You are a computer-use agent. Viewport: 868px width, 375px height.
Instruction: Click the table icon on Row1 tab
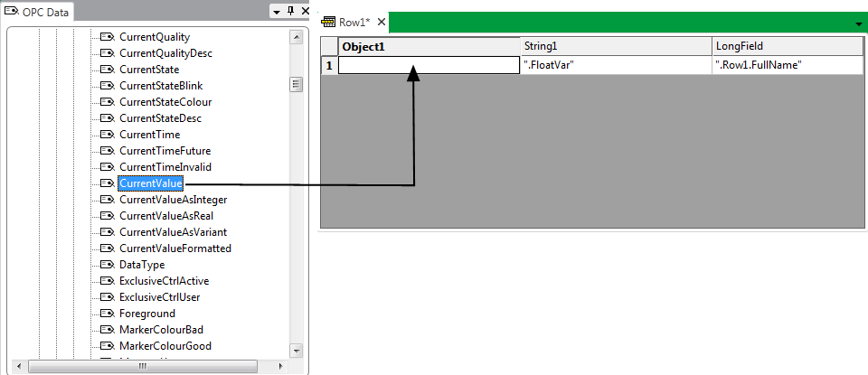(329, 23)
